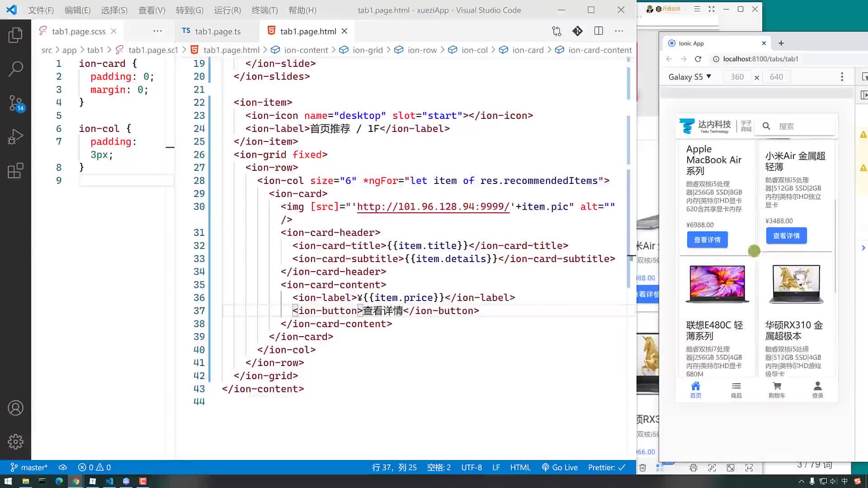Image resolution: width=868 pixels, height=488 pixels.
Task: Open More Actions for the left editor group
Action: coord(157,31)
